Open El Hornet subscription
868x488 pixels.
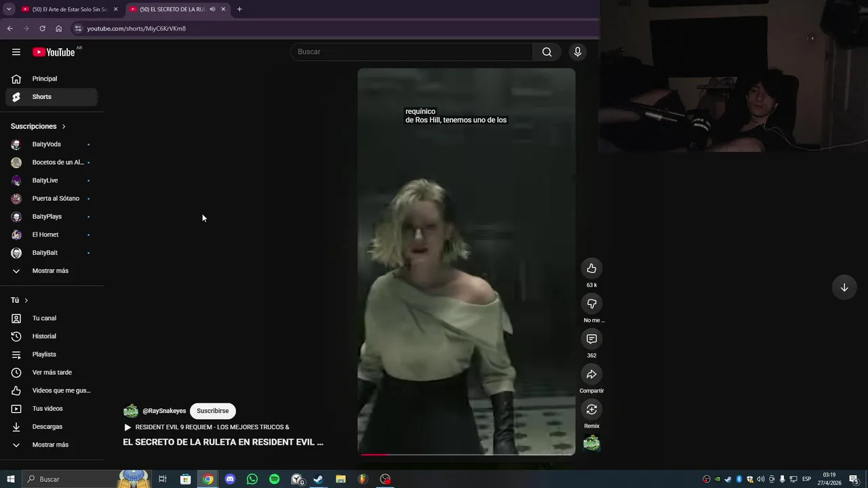point(52,235)
